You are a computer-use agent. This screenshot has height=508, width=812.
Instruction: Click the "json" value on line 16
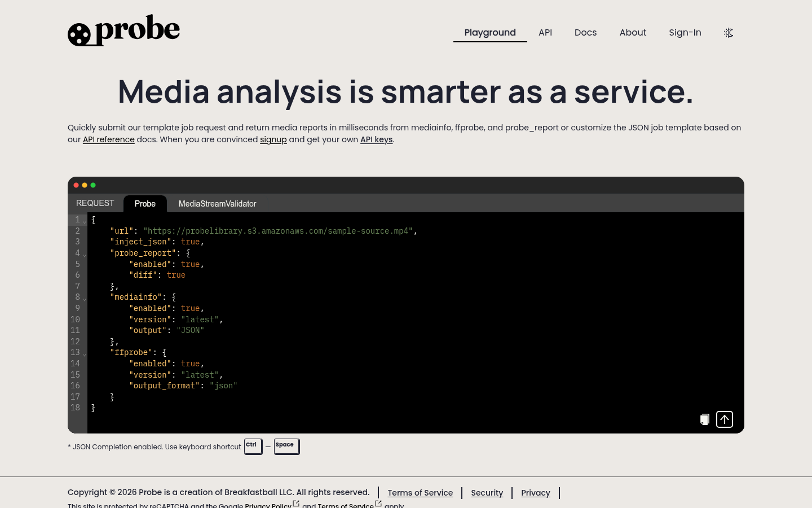tap(223, 386)
